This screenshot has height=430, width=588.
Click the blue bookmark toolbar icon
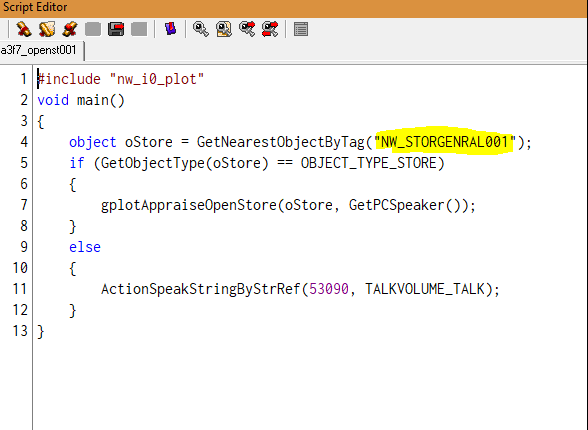171,29
